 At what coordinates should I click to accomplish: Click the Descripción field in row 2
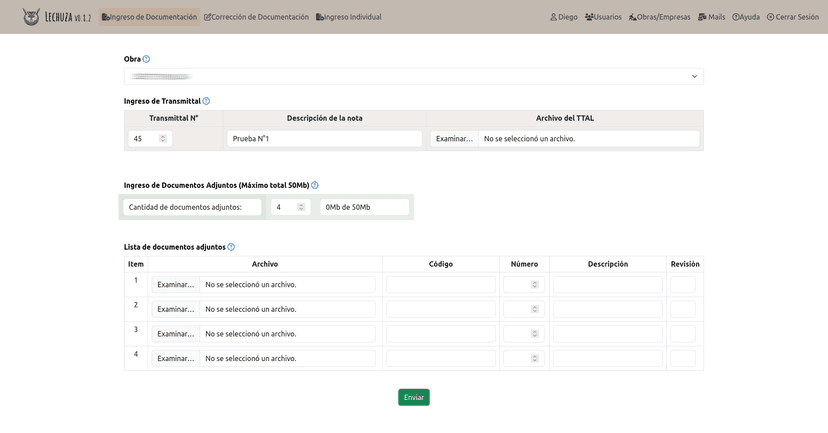pos(608,309)
